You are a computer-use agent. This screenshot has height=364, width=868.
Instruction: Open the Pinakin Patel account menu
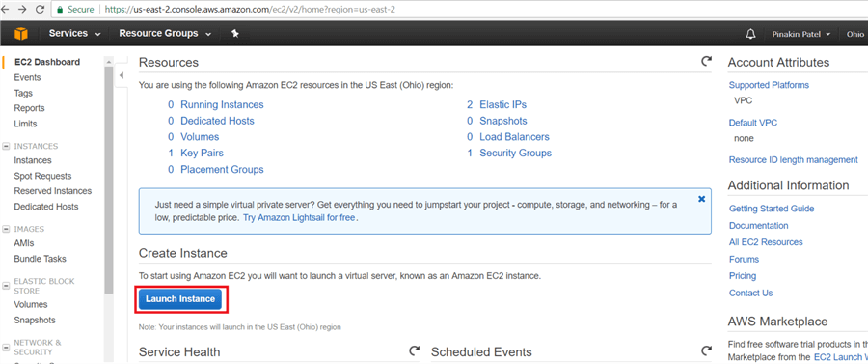pyautogui.click(x=801, y=34)
